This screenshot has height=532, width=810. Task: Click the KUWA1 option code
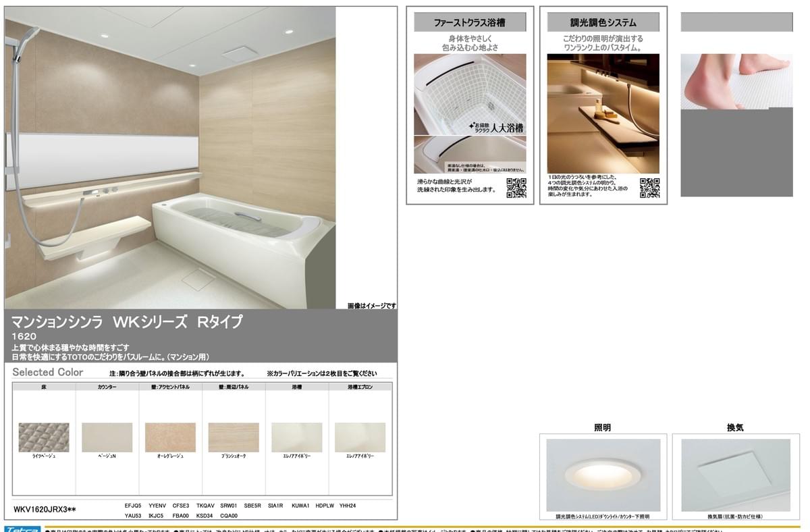click(x=300, y=505)
